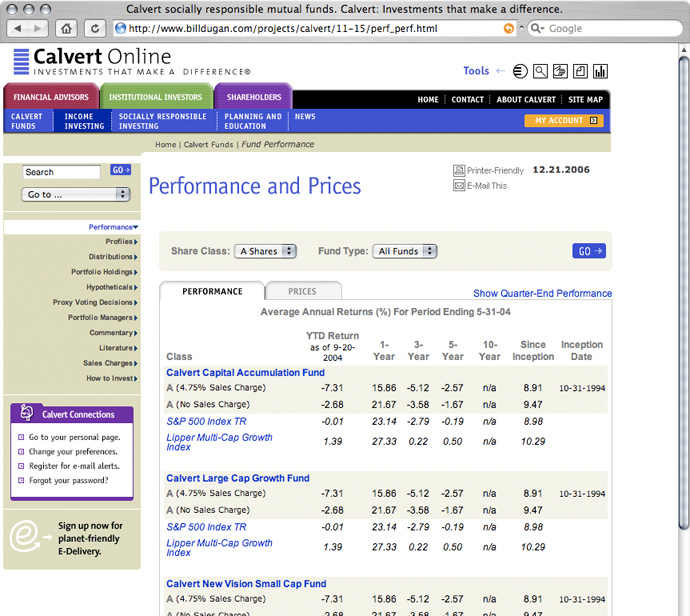Expand Portfolio Holdings in the sidebar
Screen dimensions: 690x616
click(x=104, y=272)
